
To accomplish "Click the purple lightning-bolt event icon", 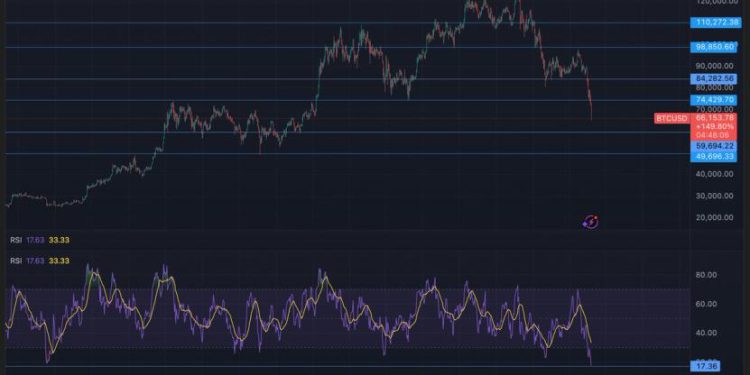I will pyautogui.click(x=591, y=222).
